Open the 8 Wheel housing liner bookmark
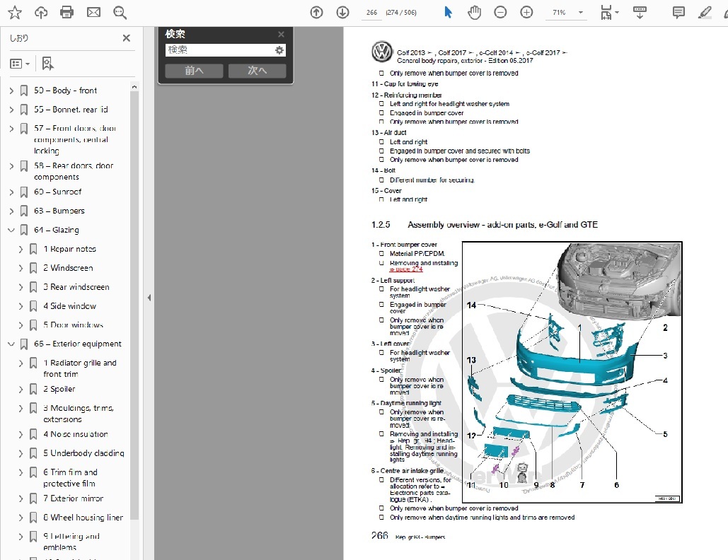 (x=83, y=517)
